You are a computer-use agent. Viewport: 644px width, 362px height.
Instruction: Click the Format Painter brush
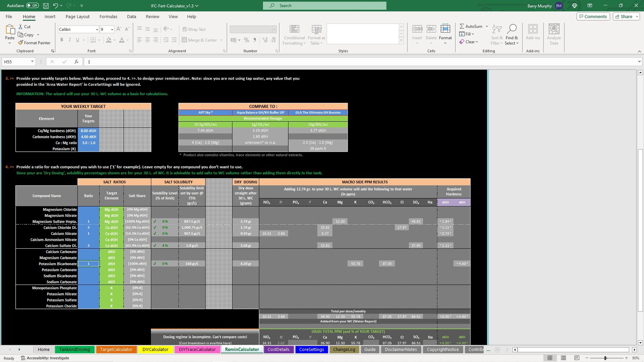pyautogui.click(x=21, y=43)
